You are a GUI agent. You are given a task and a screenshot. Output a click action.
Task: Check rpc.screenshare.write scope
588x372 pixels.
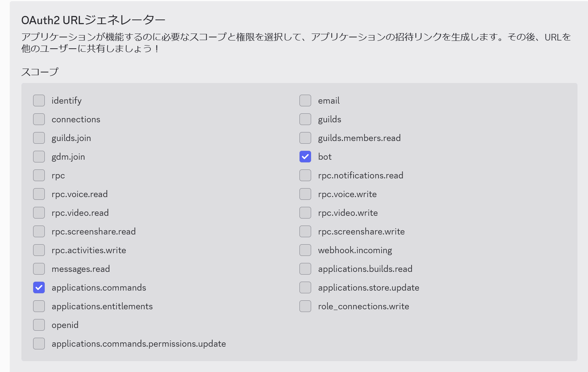tap(305, 231)
